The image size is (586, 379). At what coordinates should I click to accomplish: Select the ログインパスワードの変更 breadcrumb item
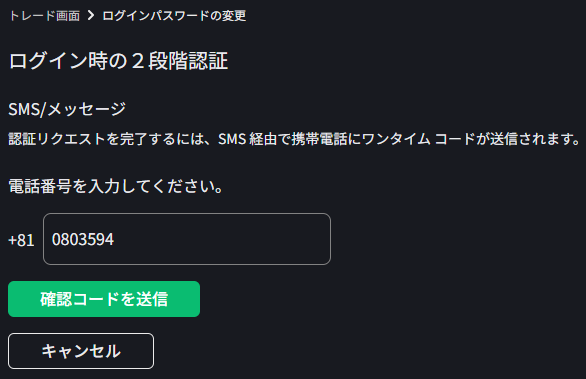pos(174,16)
